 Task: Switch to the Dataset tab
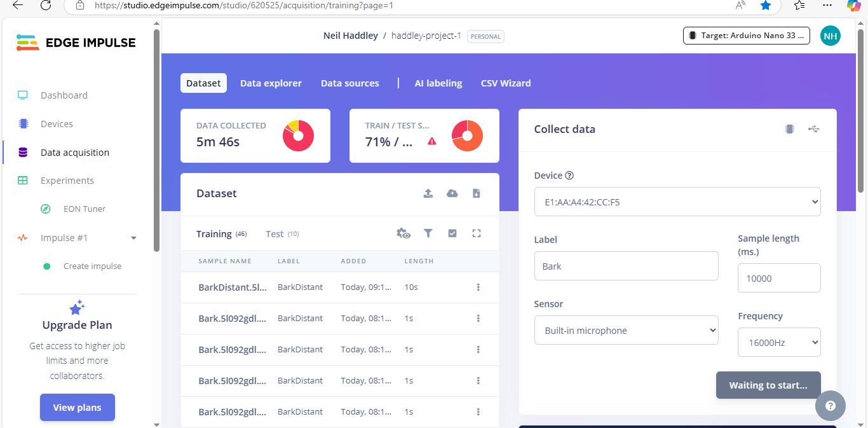click(203, 83)
